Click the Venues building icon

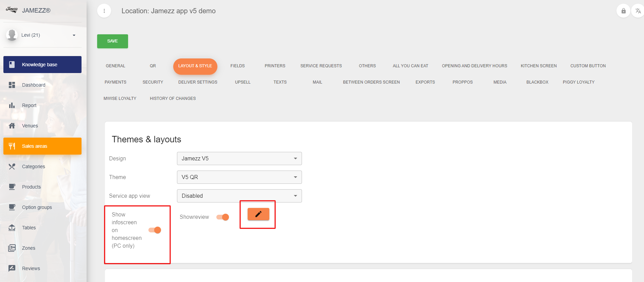click(x=12, y=126)
